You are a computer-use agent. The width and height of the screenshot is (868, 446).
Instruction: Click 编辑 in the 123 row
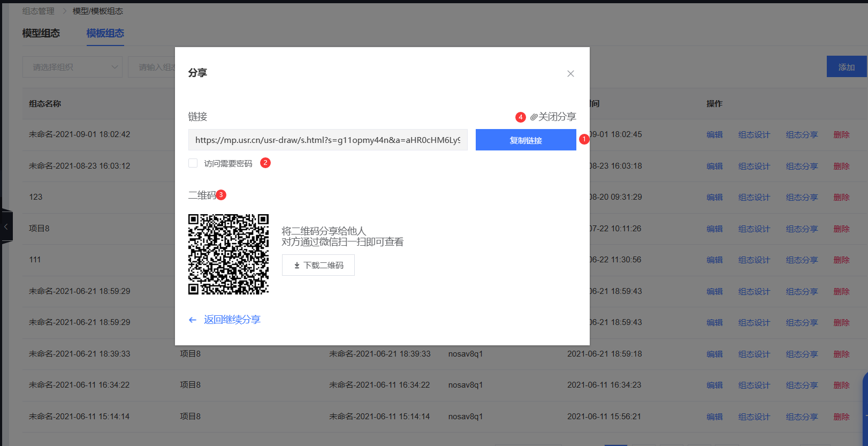[x=714, y=197]
